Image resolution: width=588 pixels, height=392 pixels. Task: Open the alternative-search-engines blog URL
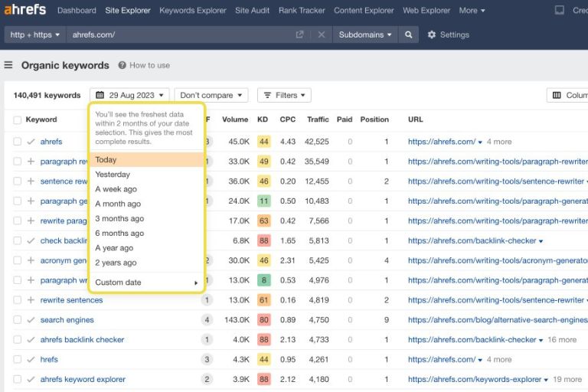pyautogui.click(x=498, y=320)
